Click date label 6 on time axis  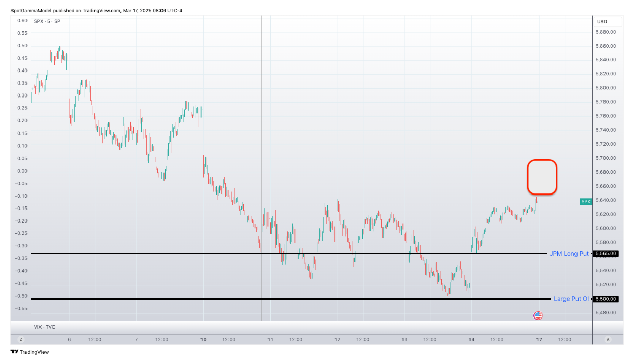click(69, 340)
